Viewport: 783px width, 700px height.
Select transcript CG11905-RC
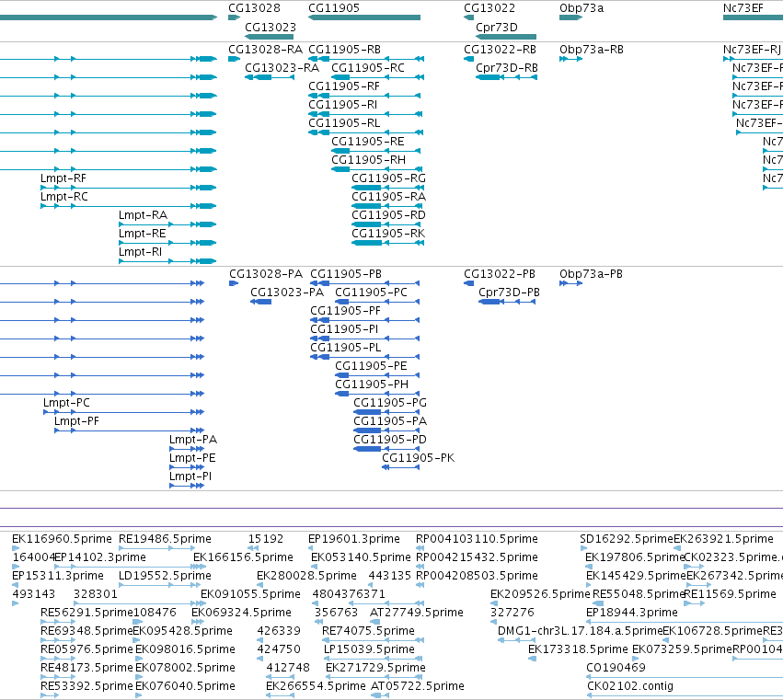[x=368, y=68]
